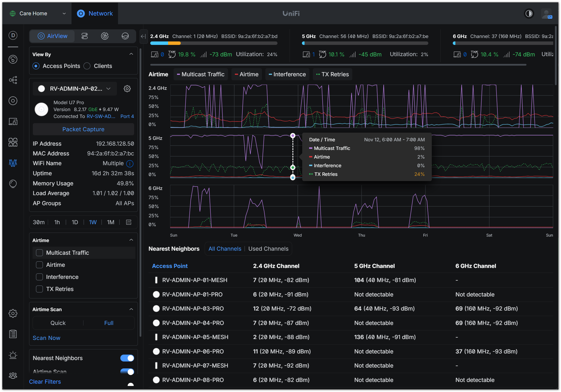Viewport: 561px width, 392px height.
Task: Open Alarm siren sidebar icon
Action: pos(13,355)
